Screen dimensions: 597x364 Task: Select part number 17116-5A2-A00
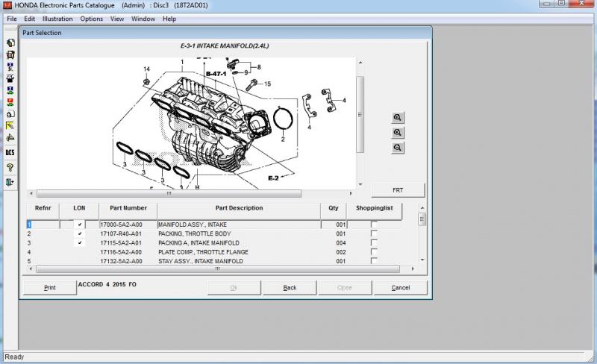[121, 252]
